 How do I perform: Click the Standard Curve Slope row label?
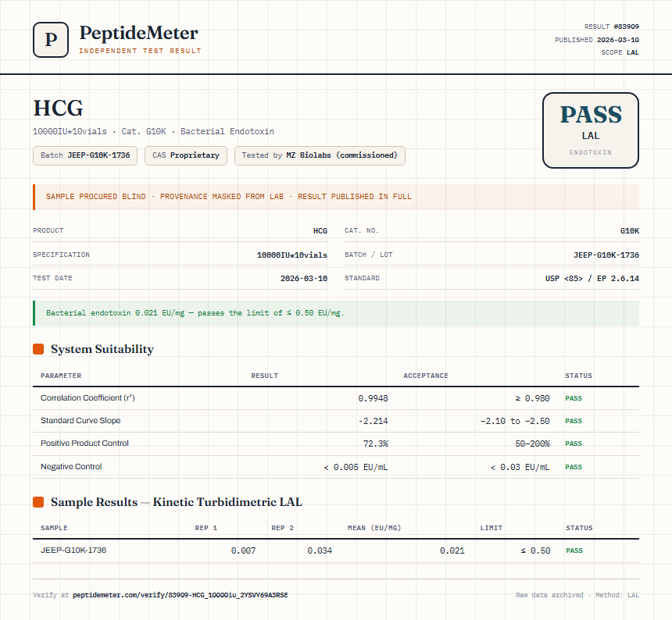(80, 420)
